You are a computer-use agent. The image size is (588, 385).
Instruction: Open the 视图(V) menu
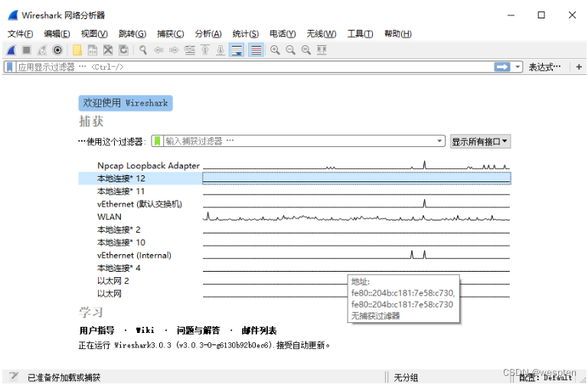coord(94,34)
